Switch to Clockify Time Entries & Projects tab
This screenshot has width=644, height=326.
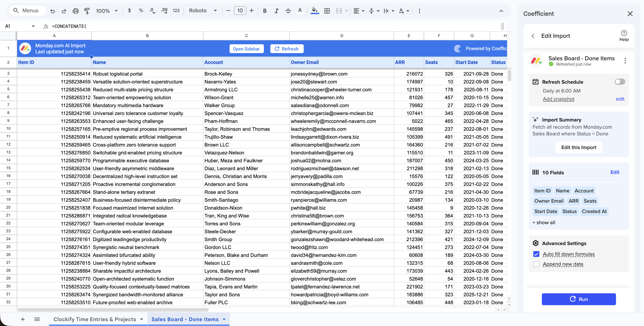[95, 319]
